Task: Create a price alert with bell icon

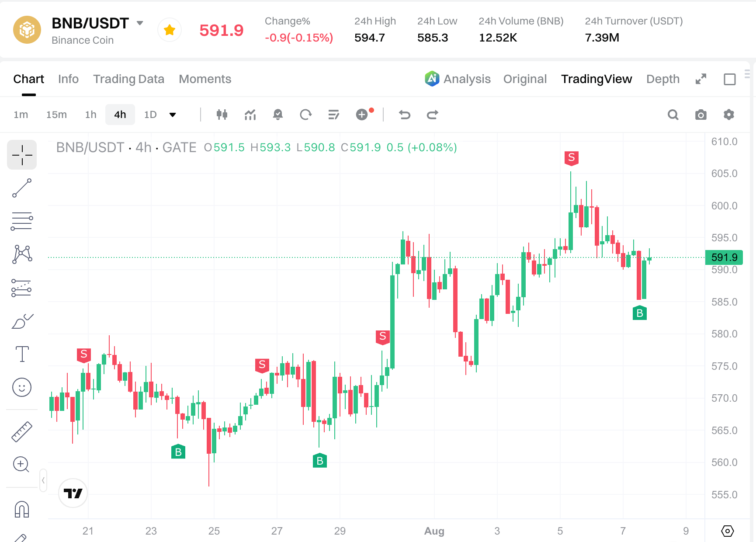Action: coord(278,115)
